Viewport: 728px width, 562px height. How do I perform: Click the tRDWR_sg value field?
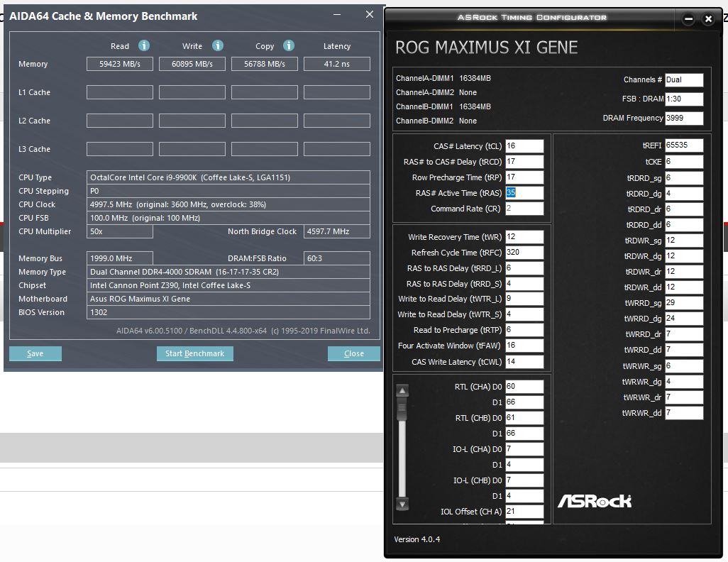pos(684,241)
